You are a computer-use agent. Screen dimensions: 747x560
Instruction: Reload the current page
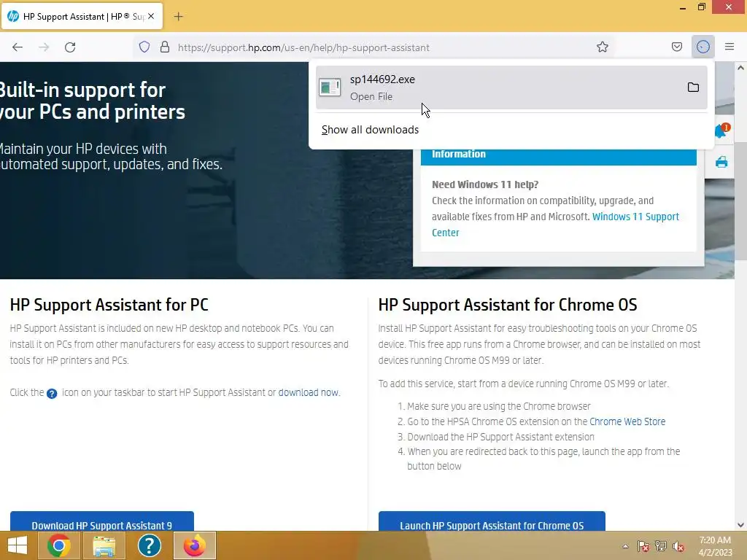(70, 47)
